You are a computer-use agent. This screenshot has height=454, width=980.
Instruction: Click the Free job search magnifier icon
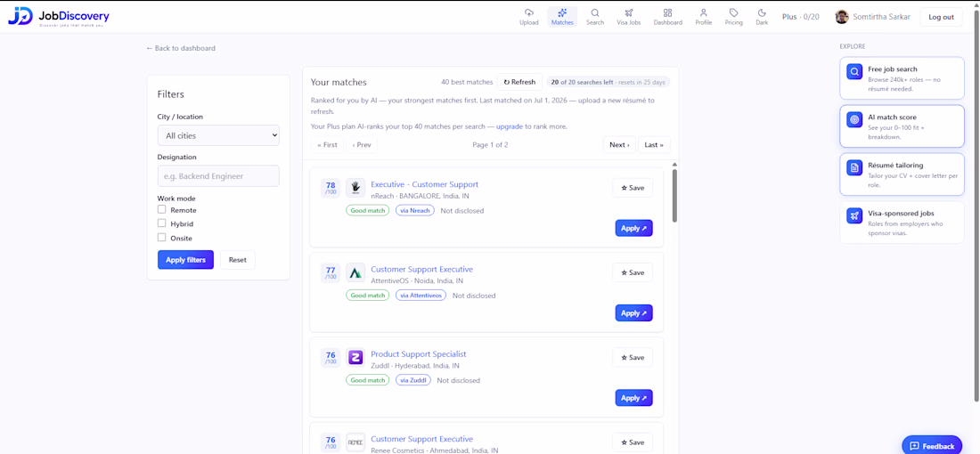[x=854, y=72]
